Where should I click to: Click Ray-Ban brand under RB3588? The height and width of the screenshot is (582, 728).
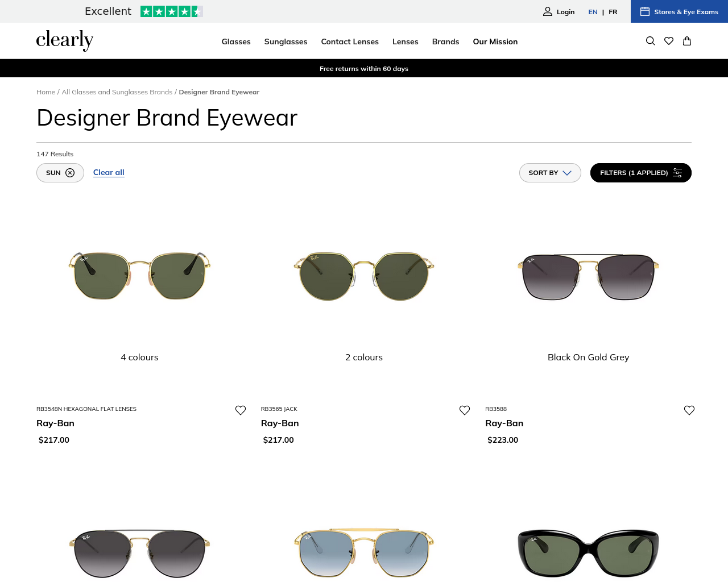[x=504, y=423]
